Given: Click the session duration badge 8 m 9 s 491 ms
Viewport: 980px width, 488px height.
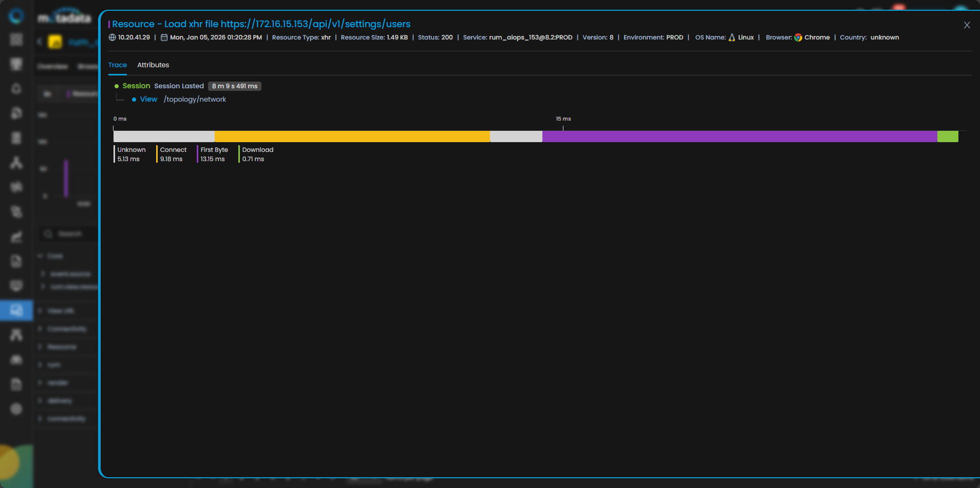Looking at the screenshot, I should [234, 86].
